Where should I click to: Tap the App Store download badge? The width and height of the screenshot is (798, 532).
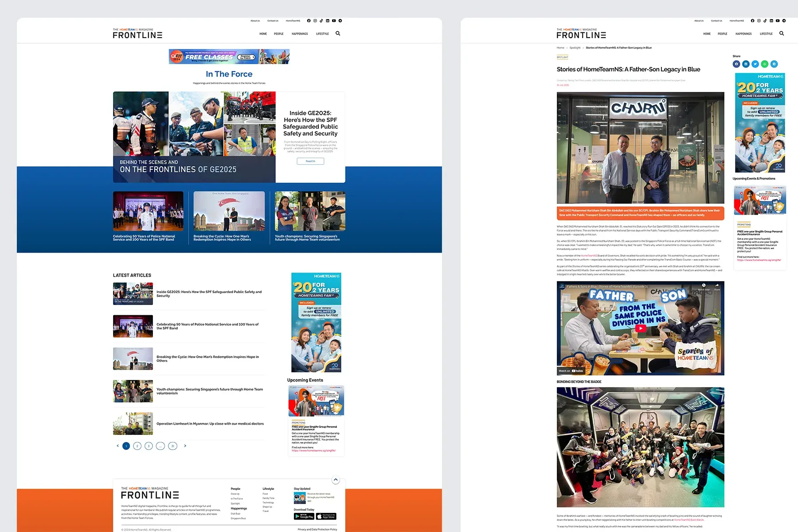tap(326, 516)
